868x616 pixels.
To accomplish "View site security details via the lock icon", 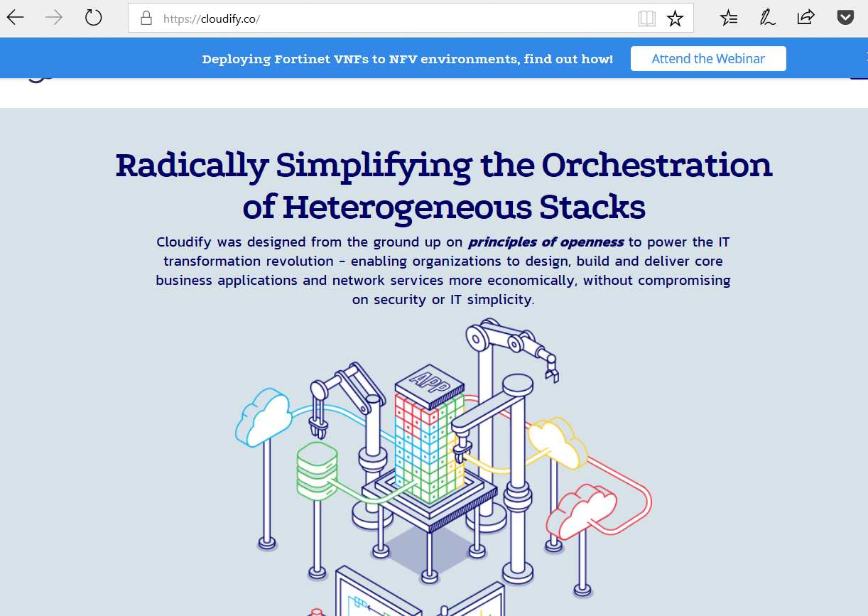I will click(x=146, y=19).
